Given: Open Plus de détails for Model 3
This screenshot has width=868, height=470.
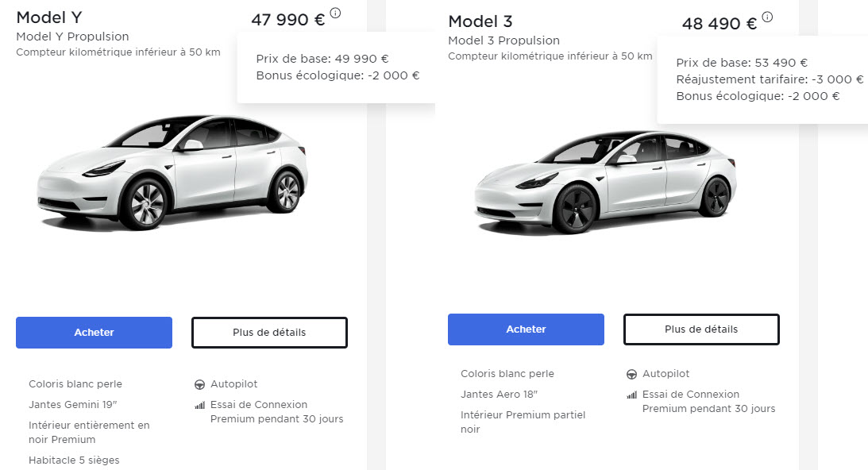Looking at the screenshot, I should (701, 329).
